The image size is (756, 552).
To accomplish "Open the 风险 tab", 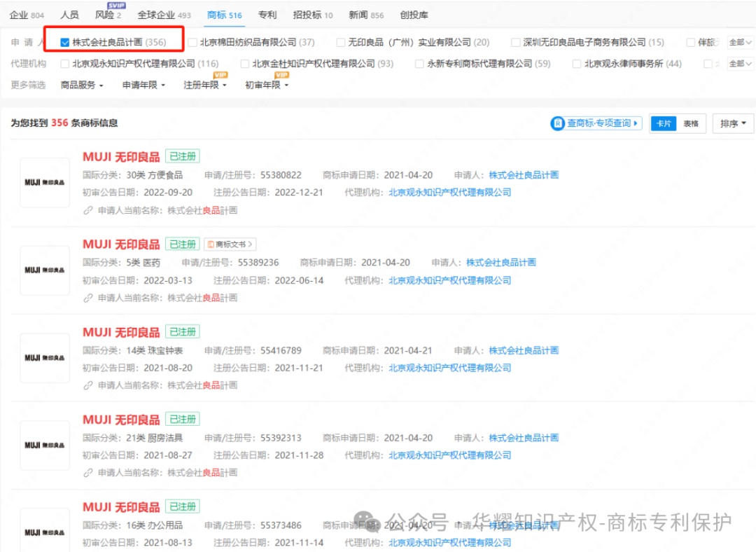I will click(x=108, y=15).
